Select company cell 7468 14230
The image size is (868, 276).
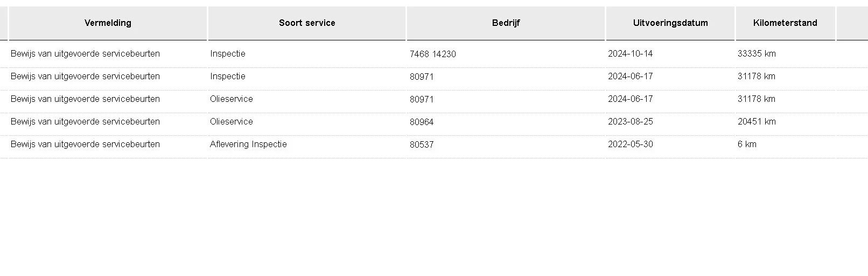click(x=432, y=54)
